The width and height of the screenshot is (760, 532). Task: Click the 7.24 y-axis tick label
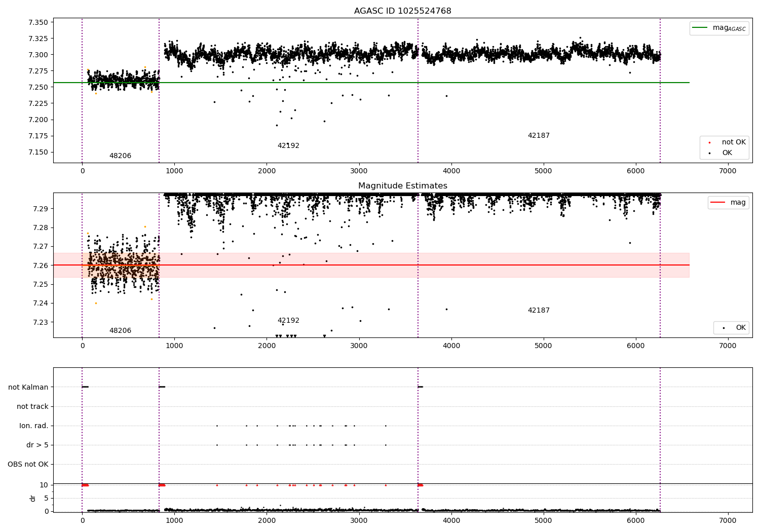point(40,303)
